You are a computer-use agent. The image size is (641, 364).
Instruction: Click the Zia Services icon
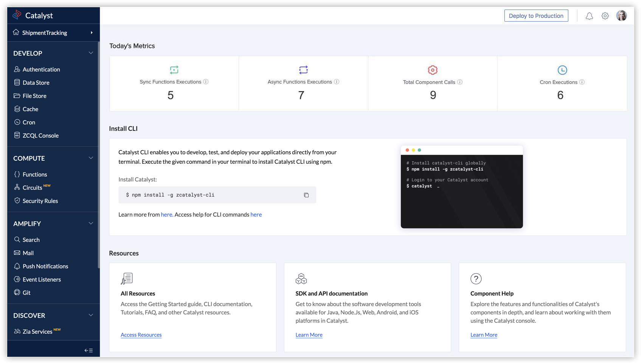17,331
